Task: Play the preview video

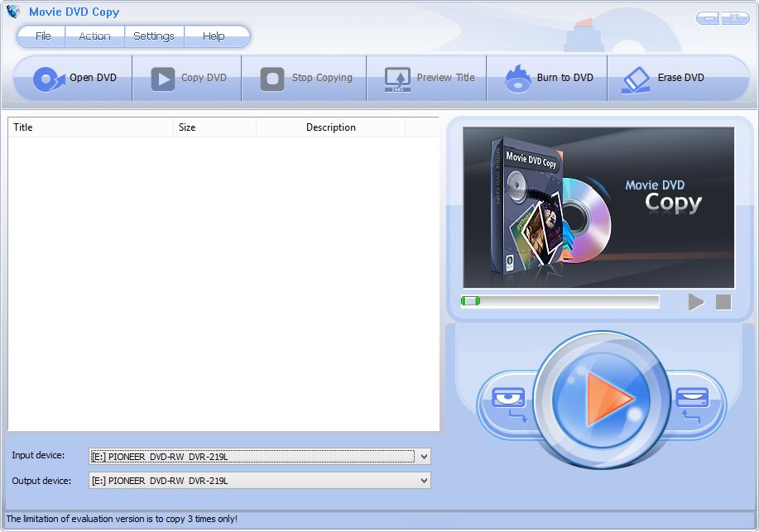Action: tap(695, 302)
